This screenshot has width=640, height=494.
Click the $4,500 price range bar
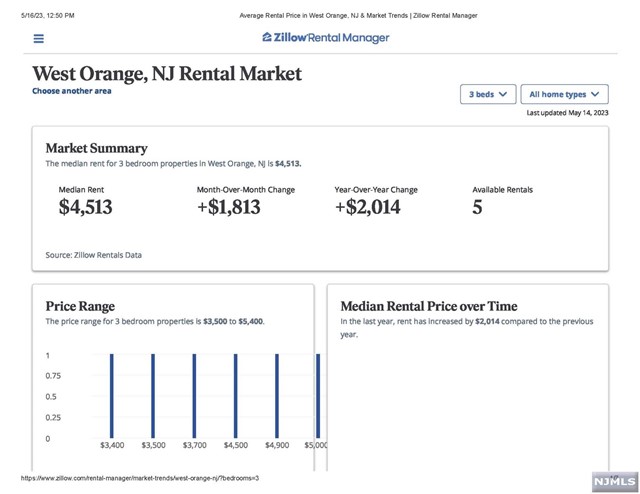[235, 396]
